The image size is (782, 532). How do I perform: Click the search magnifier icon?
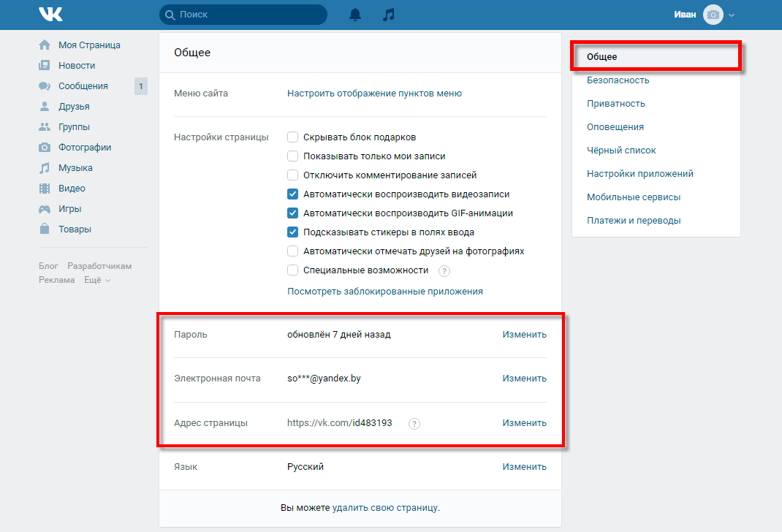[x=170, y=15]
